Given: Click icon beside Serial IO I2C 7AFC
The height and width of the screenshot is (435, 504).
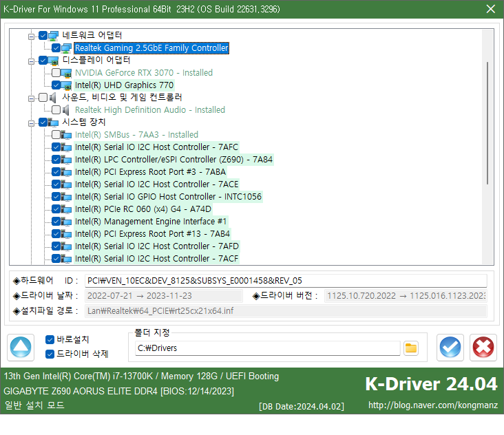Looking at the screenshot, I should [x=66, y=147].
